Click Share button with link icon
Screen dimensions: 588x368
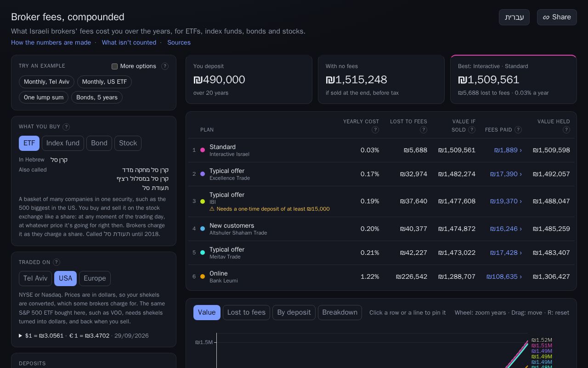tap(557, 17)
